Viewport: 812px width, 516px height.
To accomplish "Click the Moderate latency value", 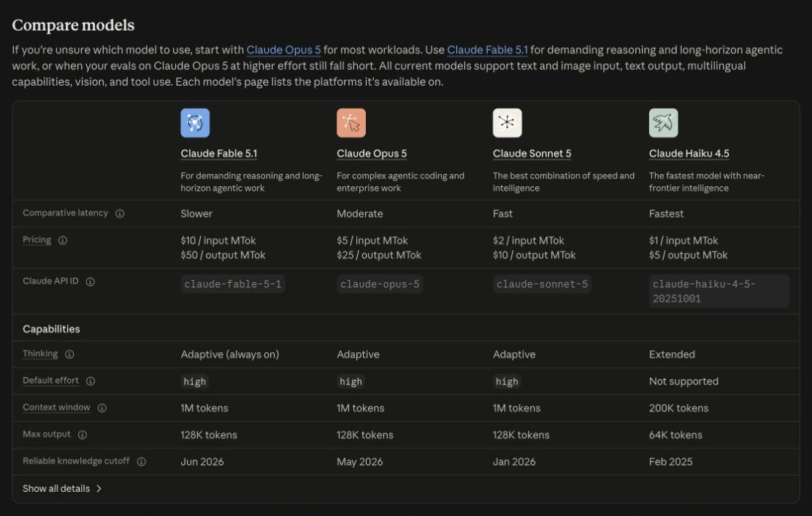I will [x=360, y=213].
